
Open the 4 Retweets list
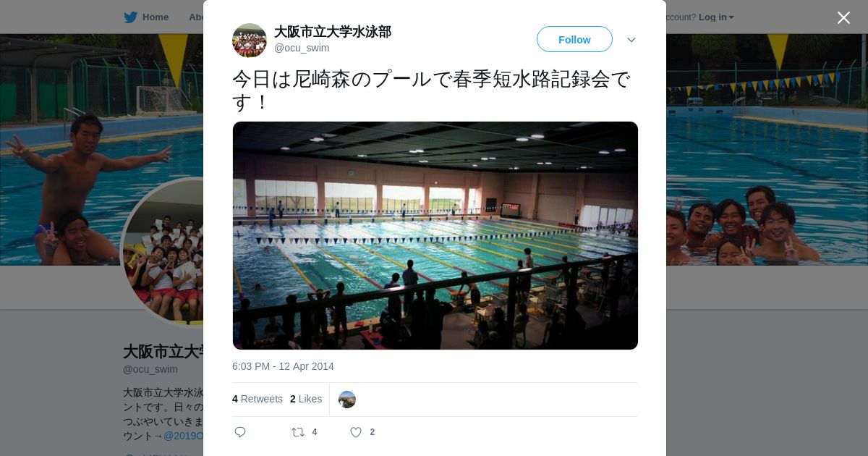[258, 399]
